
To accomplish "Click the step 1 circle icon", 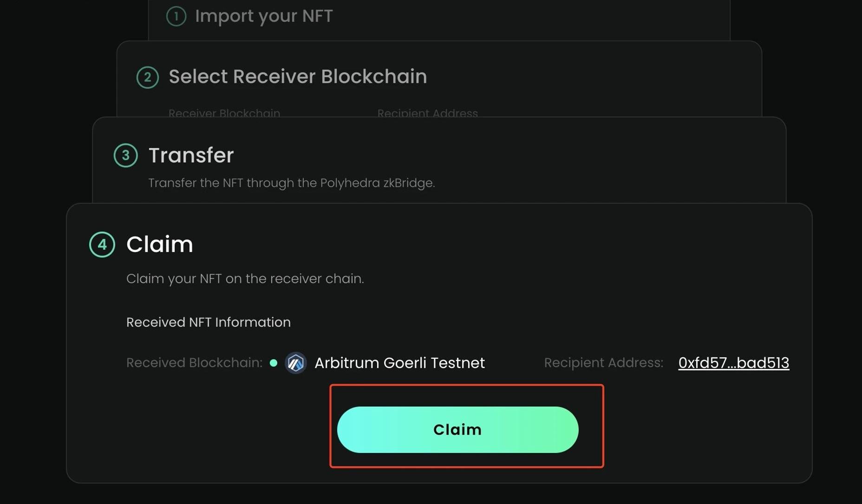I will pyautogui.click(x=176, y=16).
